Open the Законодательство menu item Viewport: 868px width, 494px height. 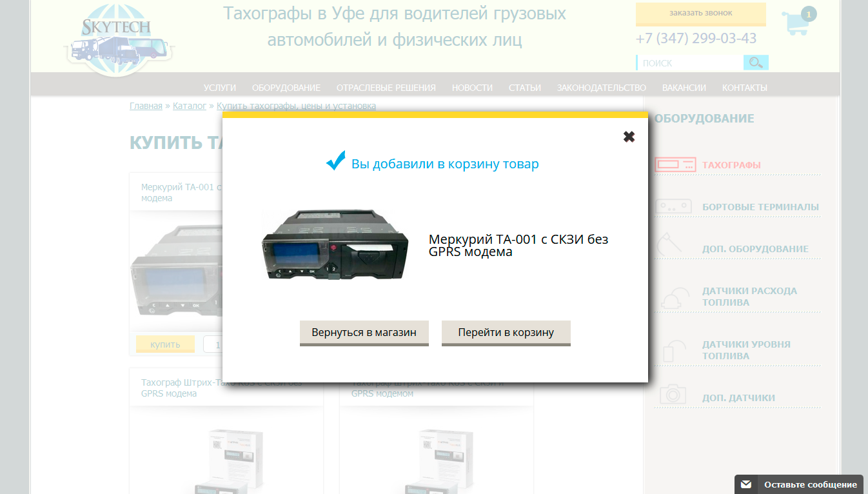point(601,88)
